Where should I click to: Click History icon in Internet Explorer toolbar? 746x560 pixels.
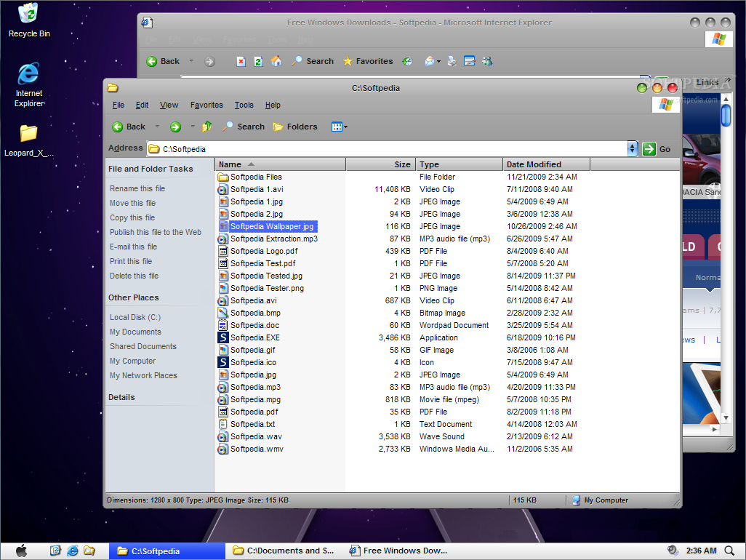(x=407, y=61)
